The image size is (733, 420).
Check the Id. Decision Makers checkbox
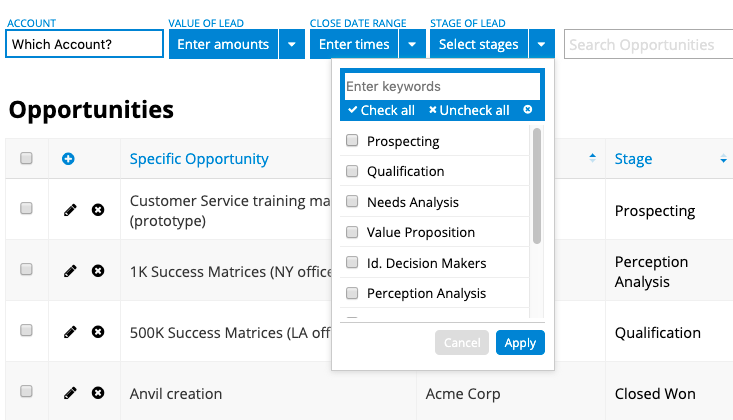click(352, 263)
